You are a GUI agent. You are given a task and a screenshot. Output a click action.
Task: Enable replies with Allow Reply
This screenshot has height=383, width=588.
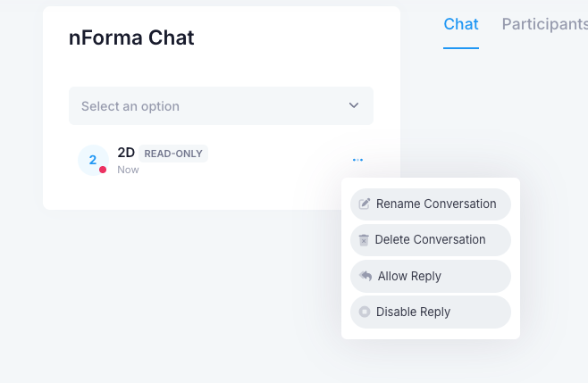pyautogui.click(x=409, y=276)
